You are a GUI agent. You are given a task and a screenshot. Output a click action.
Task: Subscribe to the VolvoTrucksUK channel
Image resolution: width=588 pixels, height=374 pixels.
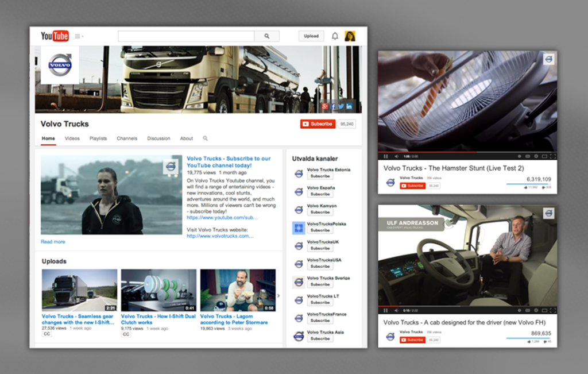point(320,248)
